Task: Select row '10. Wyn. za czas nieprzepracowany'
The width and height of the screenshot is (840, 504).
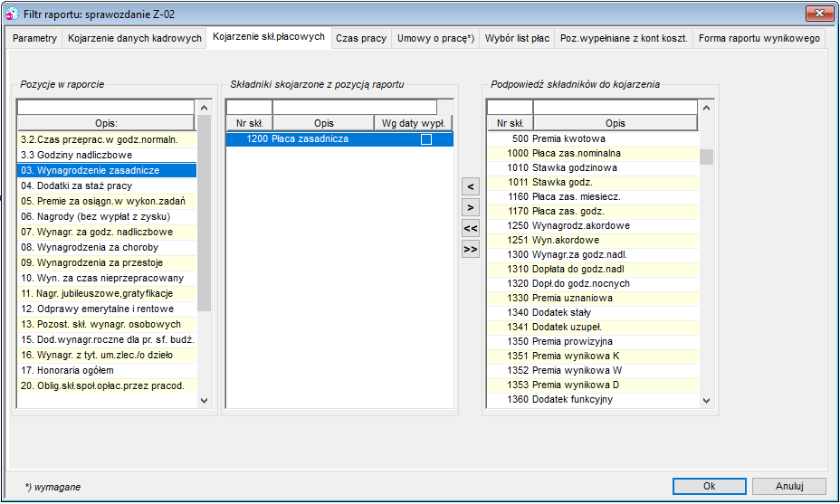Action: click(107, 279)
